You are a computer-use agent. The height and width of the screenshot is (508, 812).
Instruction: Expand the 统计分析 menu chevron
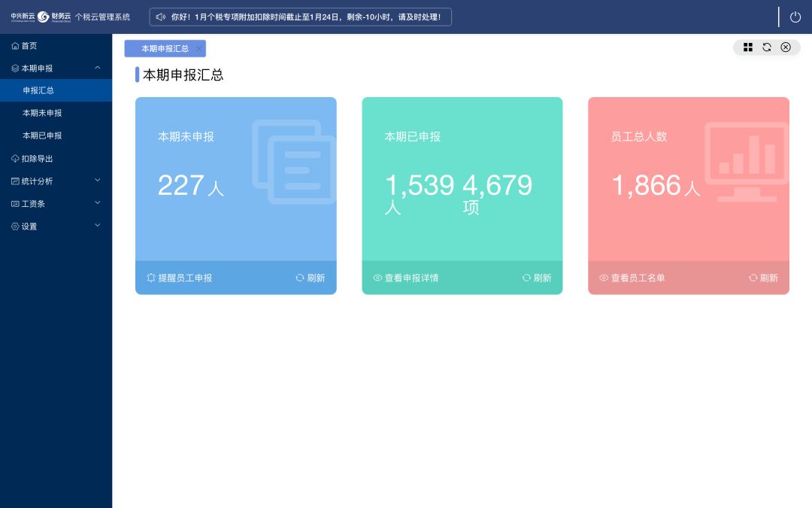(x=97, y=181)
